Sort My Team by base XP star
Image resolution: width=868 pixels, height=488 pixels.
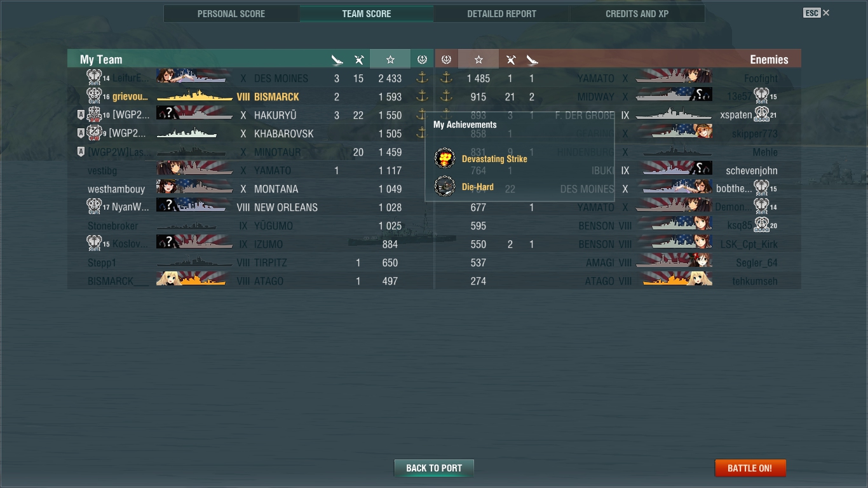click(x=390, y=59)
